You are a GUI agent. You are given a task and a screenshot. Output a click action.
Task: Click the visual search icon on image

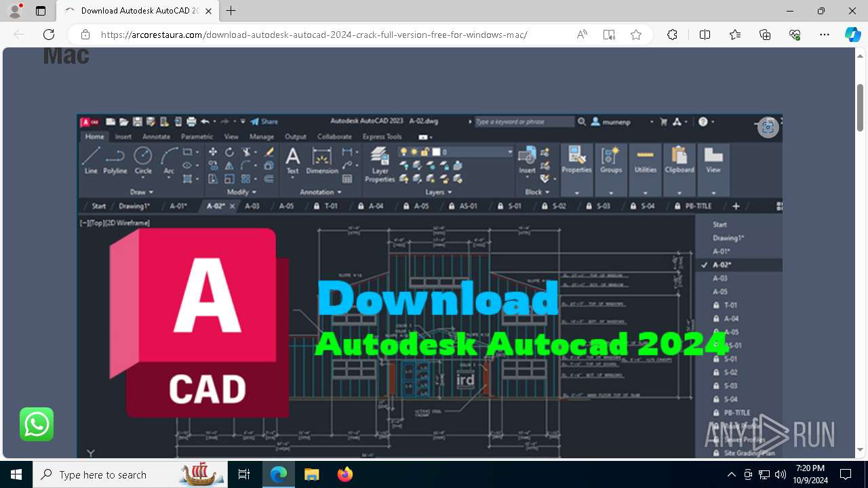[768, 127]
